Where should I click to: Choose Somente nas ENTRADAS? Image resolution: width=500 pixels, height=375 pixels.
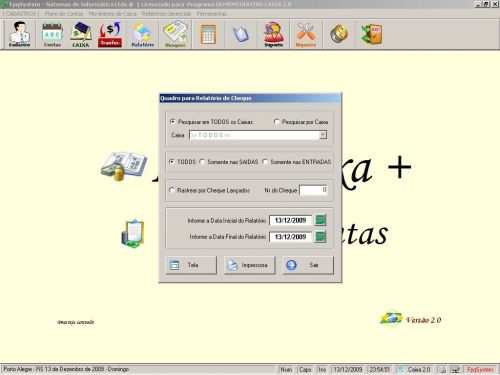tap(297, 162)
